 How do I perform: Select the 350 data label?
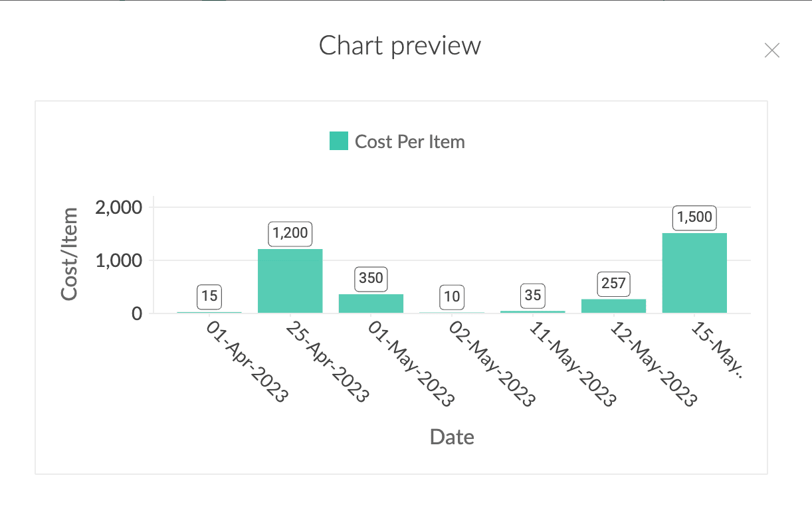(x=371, y=278)
